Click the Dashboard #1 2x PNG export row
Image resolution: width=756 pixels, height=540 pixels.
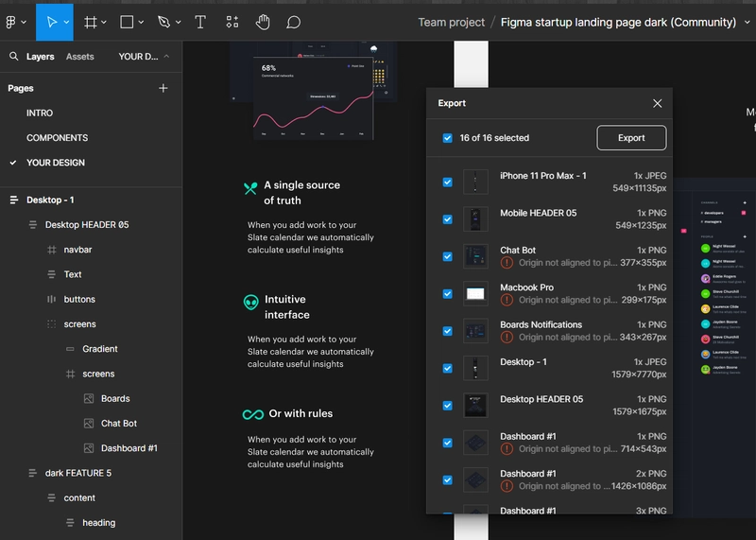[x=550, y=479]
